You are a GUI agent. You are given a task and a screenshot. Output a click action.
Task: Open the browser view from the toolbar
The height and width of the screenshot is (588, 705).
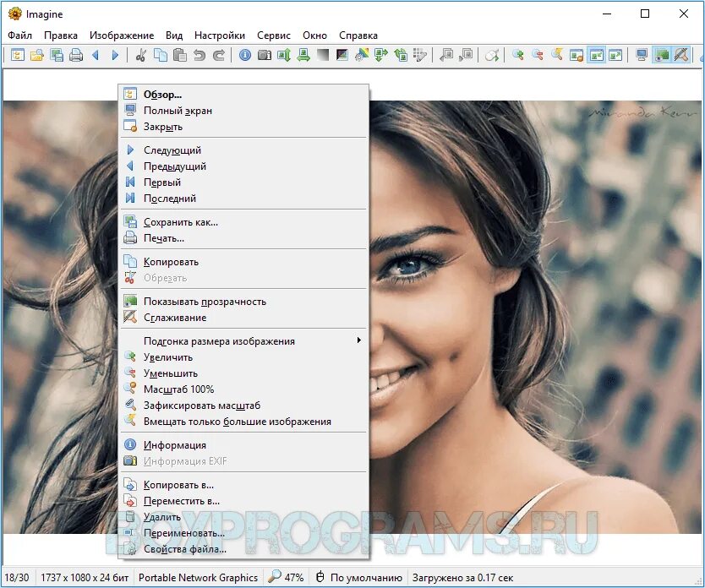point(18,55)
